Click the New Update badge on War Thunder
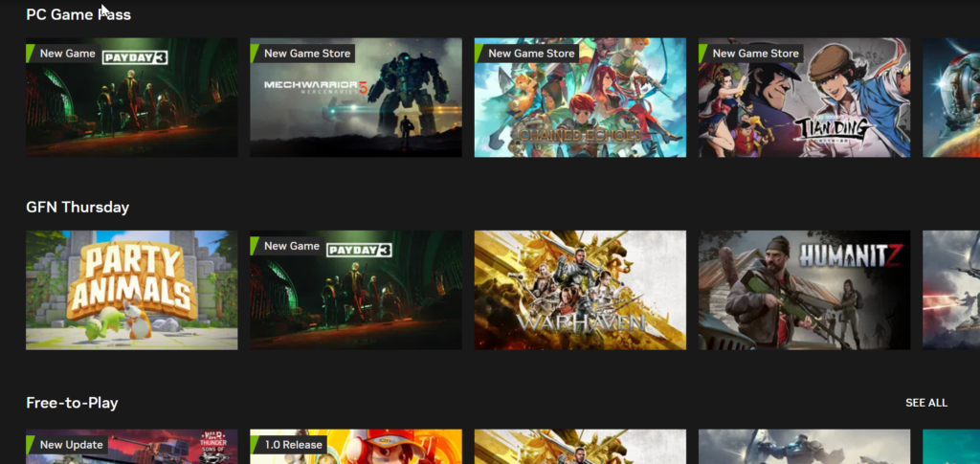The height and width of the screenshot is (464, 980). (x=67, y=445)
